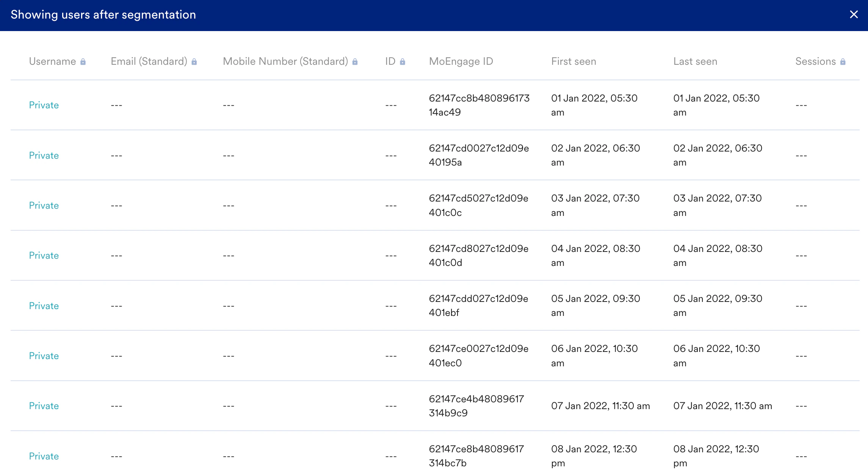
Task: Open Private user first seen 07 Jan 2022
Action: [44, 406]
